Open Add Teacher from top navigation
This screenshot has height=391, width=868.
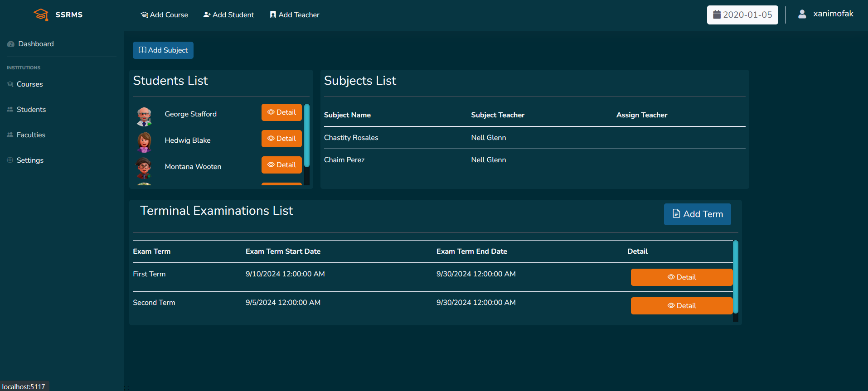(295, 15)
